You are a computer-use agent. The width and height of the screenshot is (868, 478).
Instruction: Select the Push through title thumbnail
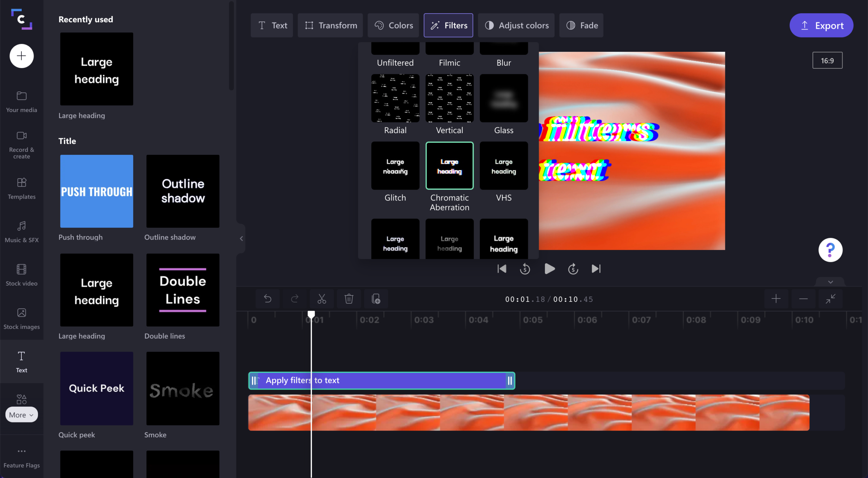97,191
